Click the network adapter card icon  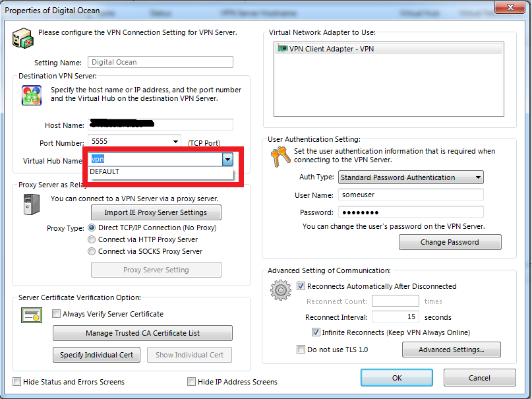(283, 48)
